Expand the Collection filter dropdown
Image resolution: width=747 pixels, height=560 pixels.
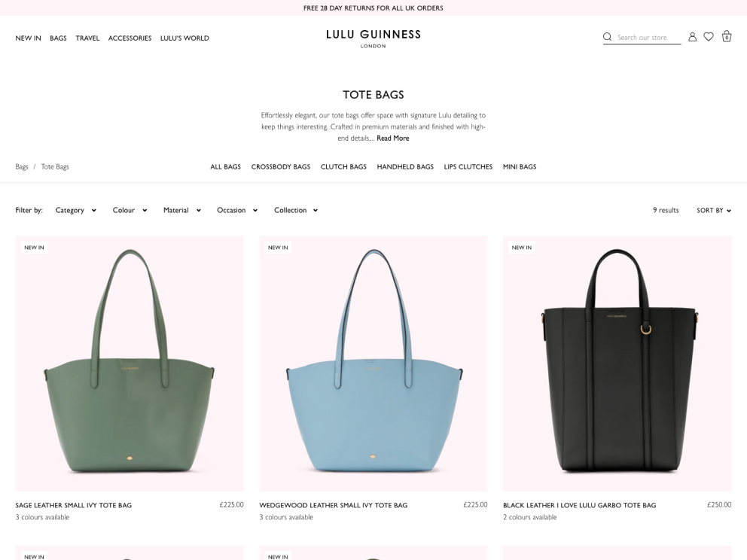click(x=296, y=210)
